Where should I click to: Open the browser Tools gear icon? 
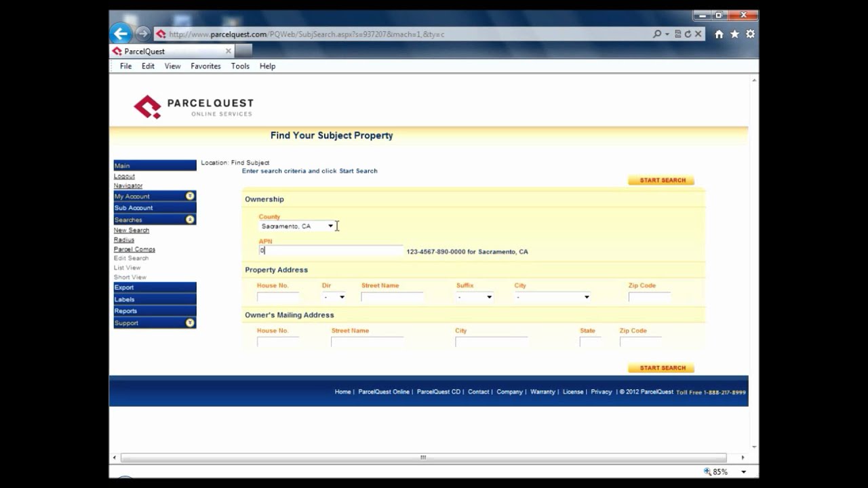point(750,34)
